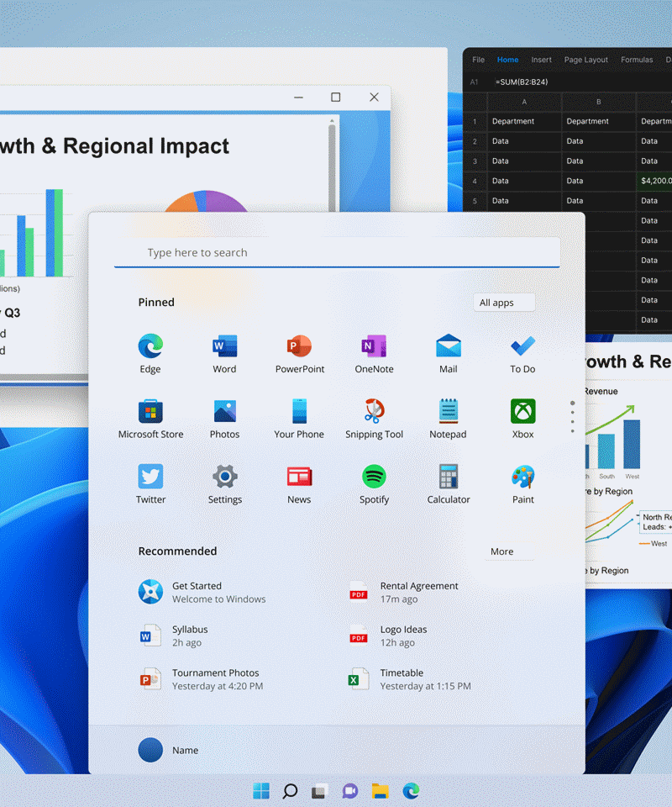Select Insert tab in spreadsheet window
Image resolution: width=672 pixels, height=807 pixels.
(x=542, y=60)
